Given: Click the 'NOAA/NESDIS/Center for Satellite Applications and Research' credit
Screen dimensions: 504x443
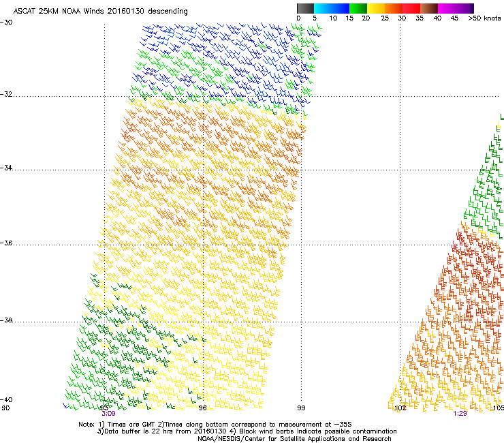Looking at the screenshot, I should (294, 439).
